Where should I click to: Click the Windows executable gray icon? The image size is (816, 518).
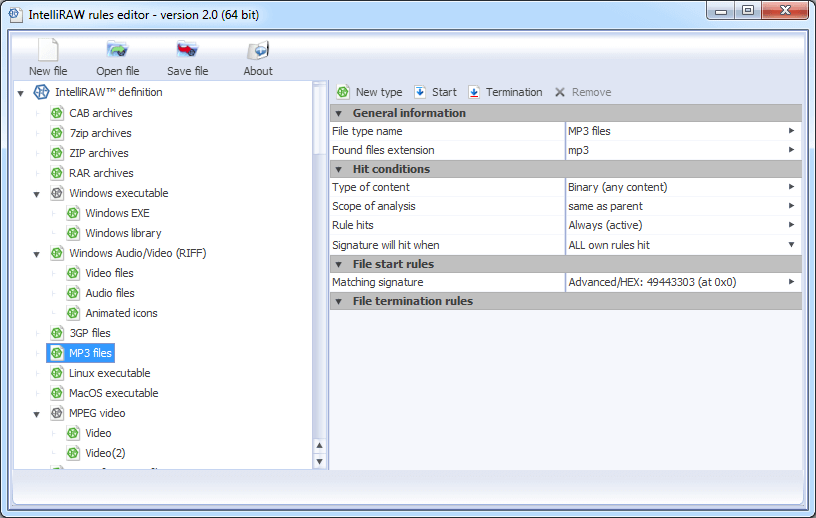[x=57, y=193]
